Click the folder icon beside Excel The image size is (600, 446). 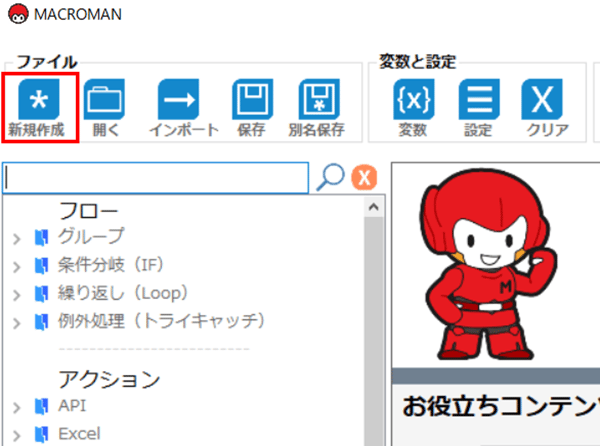pyautogui.click(x=41, y=435)
